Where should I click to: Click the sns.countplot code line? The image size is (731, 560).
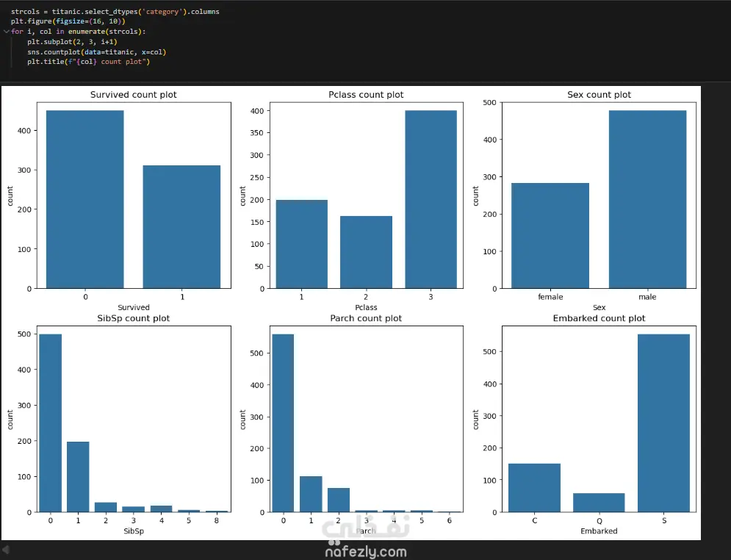[96, 51]
